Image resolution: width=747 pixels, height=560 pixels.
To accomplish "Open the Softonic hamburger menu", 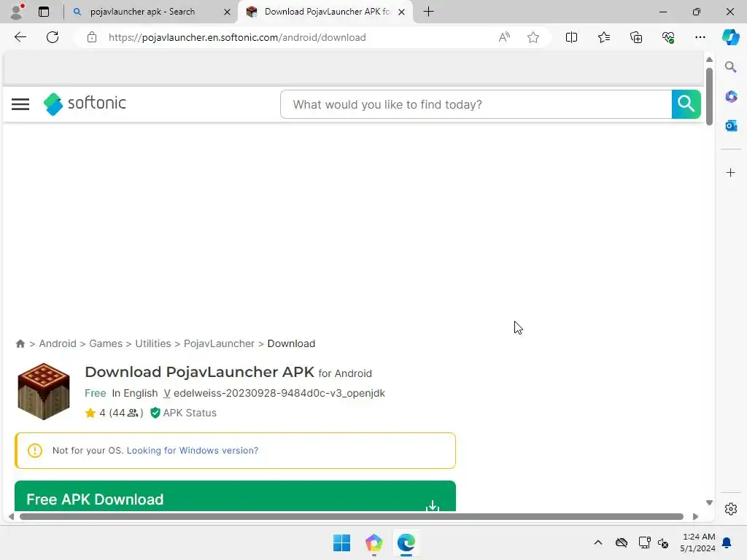I will 20,104.
